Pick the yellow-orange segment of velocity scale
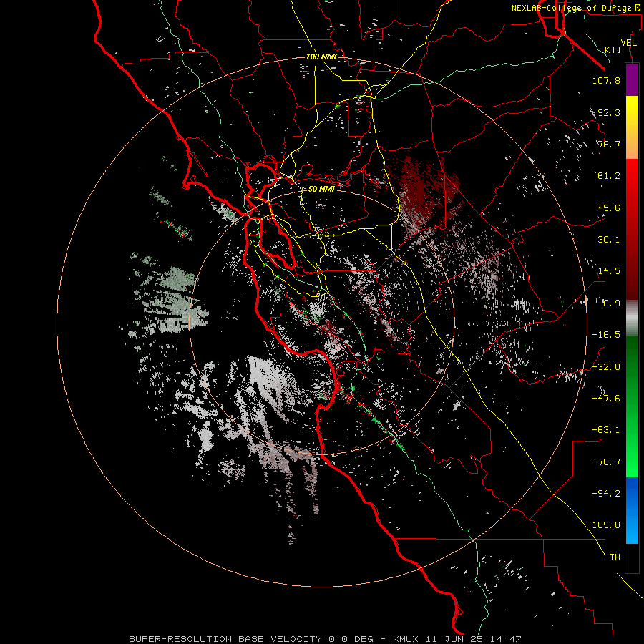Image resolution: width=644 pixels, height=644 pixels. 632,127
